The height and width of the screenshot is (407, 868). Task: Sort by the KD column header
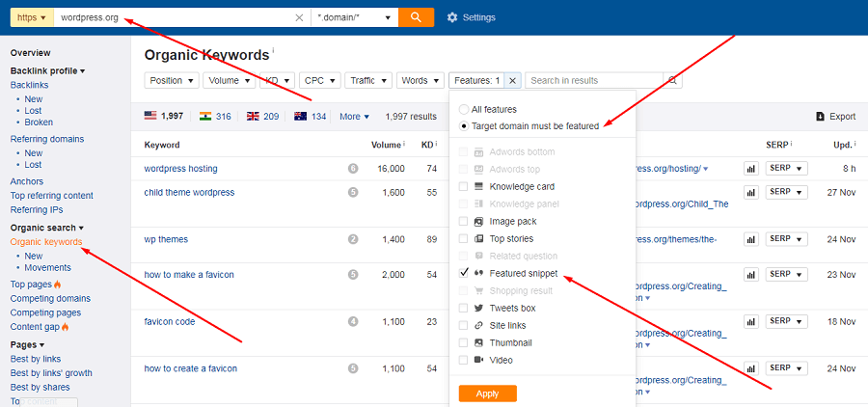click(427, 145)
